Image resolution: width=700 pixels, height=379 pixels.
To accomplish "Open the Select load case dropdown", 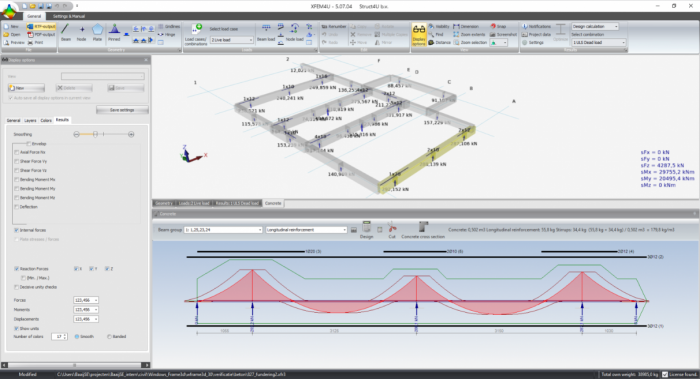I will [x=232, y=40].
